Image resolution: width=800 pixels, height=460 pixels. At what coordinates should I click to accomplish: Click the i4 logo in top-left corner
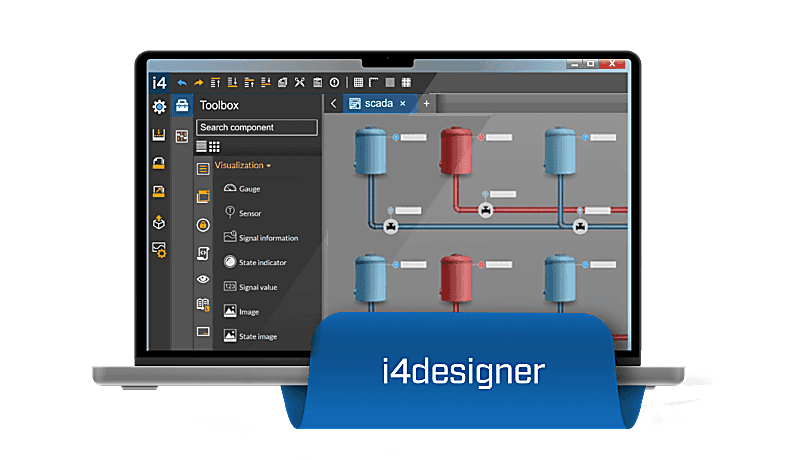coord(158,81)
